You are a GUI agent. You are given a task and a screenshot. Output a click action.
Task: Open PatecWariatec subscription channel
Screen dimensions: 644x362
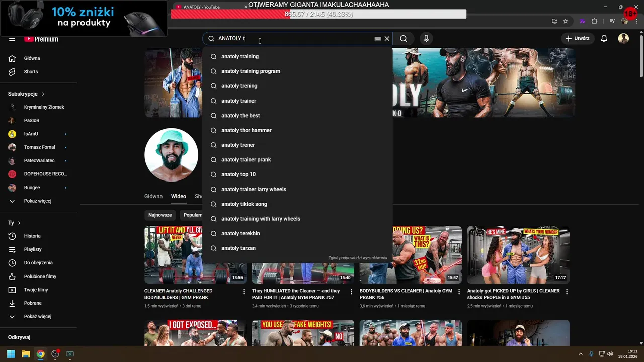[x=39, y=161]
